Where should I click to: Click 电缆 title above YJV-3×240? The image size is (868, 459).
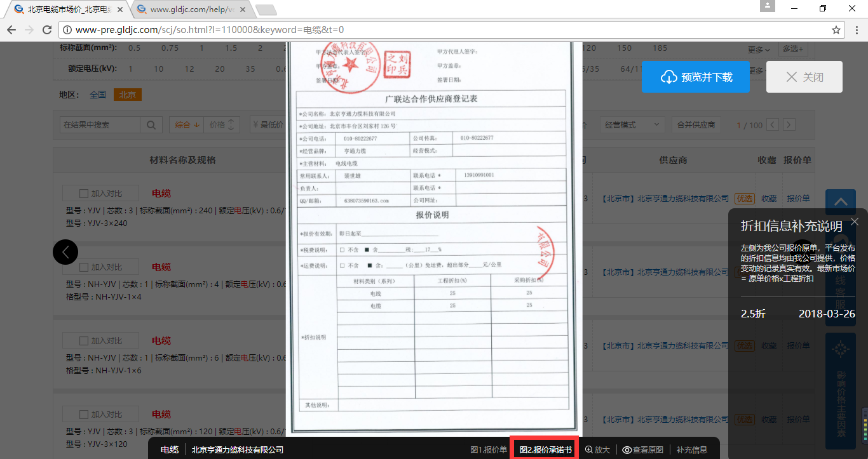click(161, 194)
